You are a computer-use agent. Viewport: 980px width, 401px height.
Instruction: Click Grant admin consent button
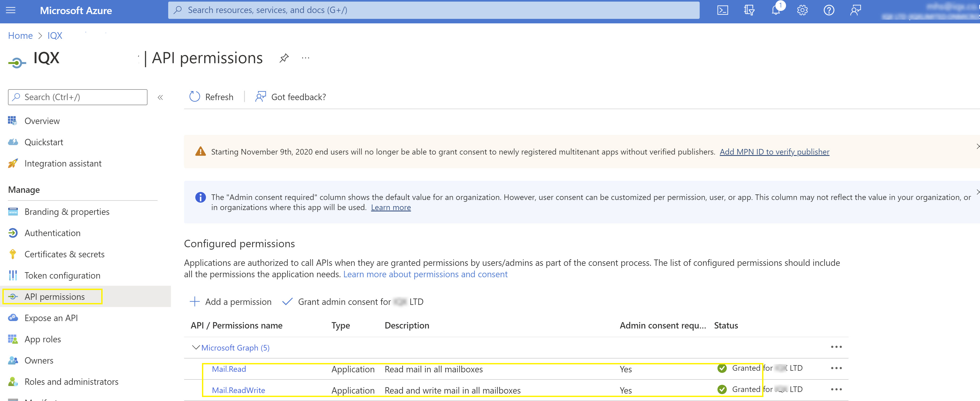click(x=353, y=302)
